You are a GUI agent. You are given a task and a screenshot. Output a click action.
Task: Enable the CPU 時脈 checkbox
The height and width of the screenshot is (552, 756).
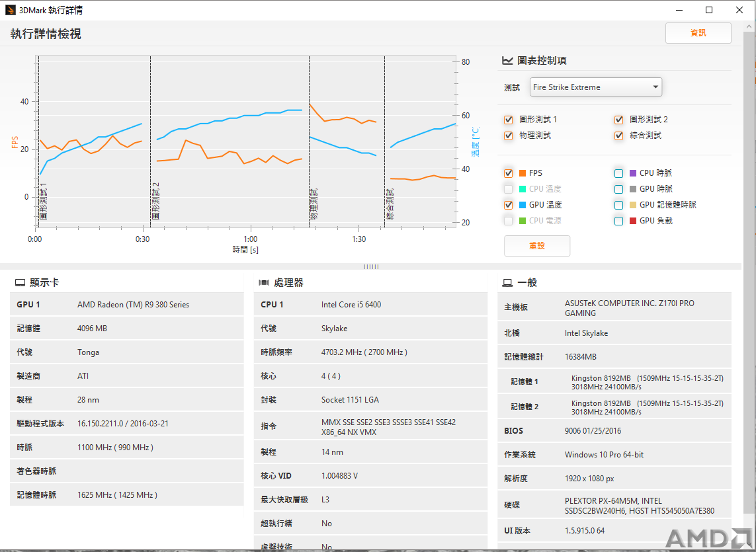619,173
